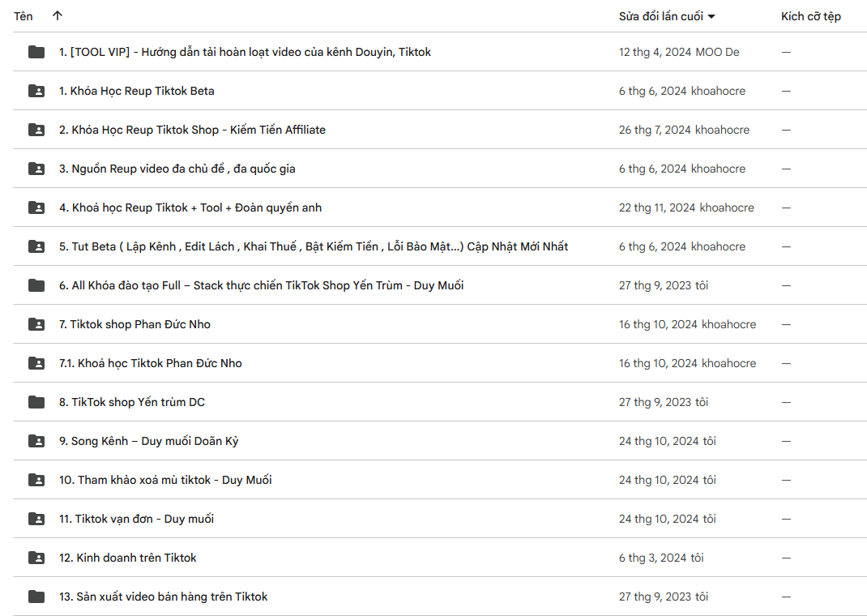Select folder icon for Sản xuất video bán hàng
Image resolution: width=867 pixels, height=616 pixels.
(36, 597)
